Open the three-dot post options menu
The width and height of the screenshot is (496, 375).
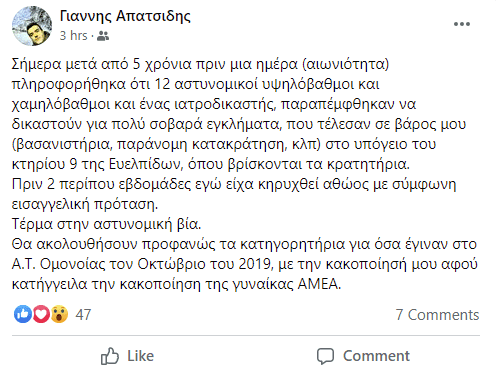click(x=462, y=24)
